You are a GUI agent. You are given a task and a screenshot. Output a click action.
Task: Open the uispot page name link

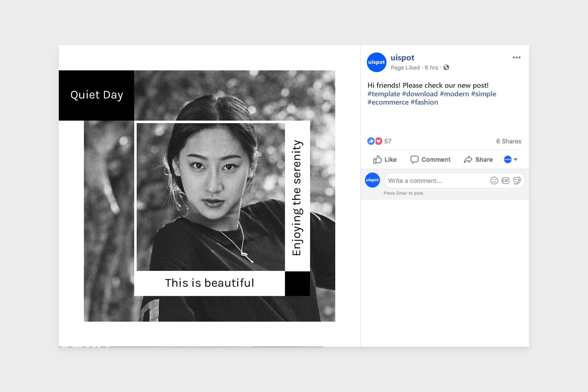pos(402,58)
